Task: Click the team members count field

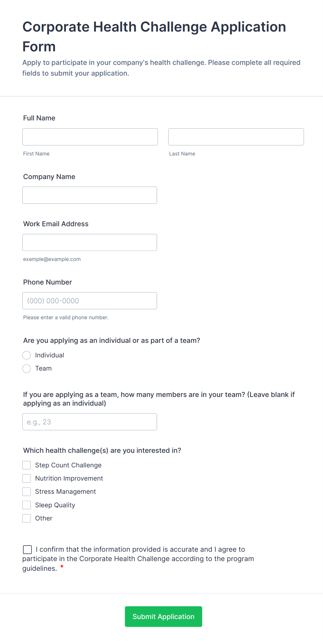Action: (x=90, y=422)
